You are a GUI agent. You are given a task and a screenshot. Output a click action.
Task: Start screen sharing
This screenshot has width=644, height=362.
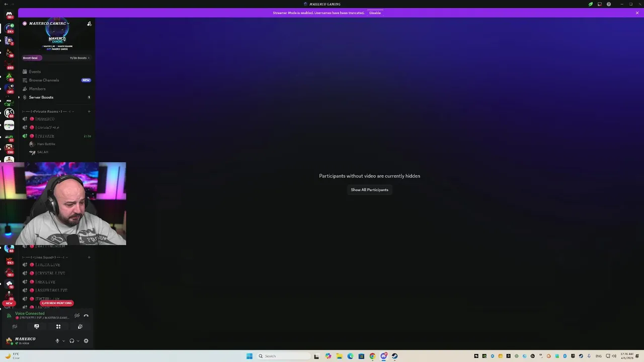pos(36,326)
